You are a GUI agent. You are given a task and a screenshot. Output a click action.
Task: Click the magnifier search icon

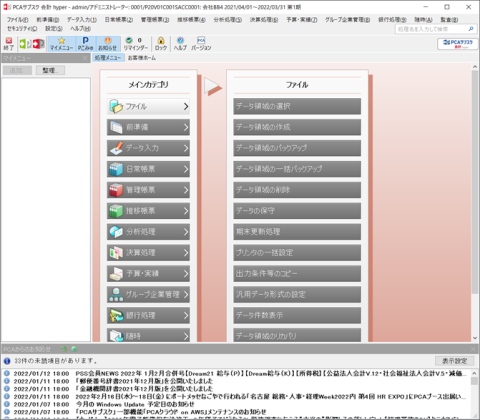tap(471, 29)
